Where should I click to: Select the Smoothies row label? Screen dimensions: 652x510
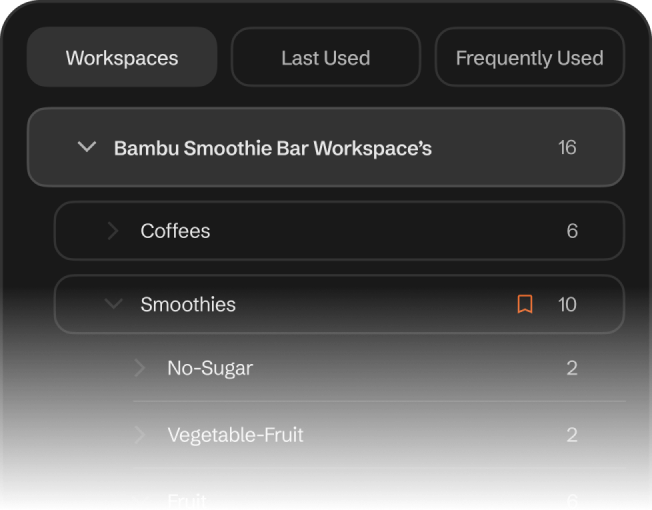(x=188, y=305)
